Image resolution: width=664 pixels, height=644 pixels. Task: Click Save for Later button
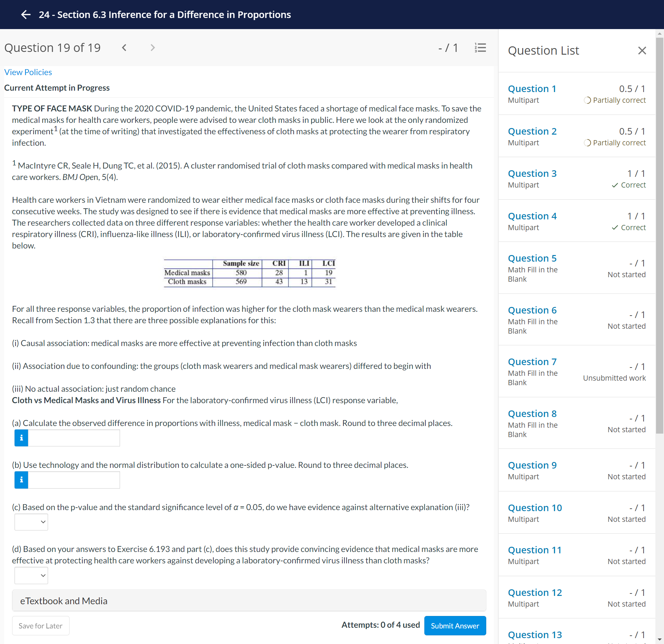pos(40,626)
